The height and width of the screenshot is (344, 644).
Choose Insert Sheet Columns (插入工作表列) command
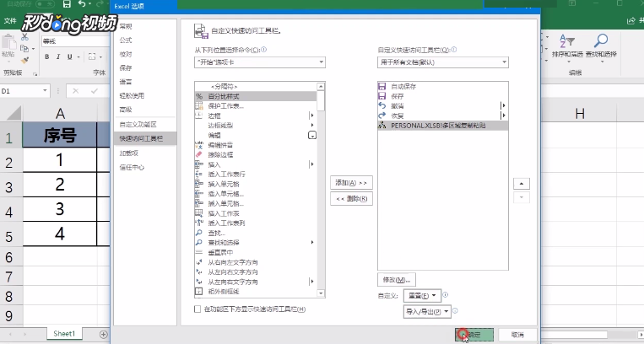[x=256, y=223]
